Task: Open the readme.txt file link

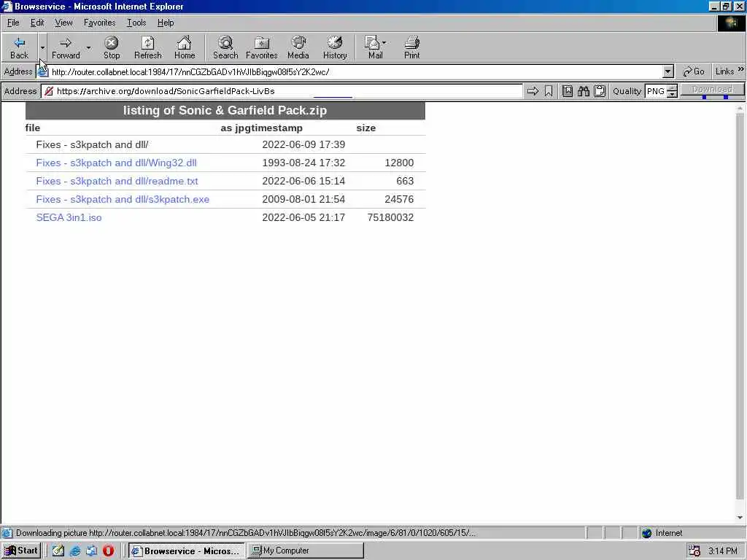Action: pyautogui.click(x=117, y=181)
